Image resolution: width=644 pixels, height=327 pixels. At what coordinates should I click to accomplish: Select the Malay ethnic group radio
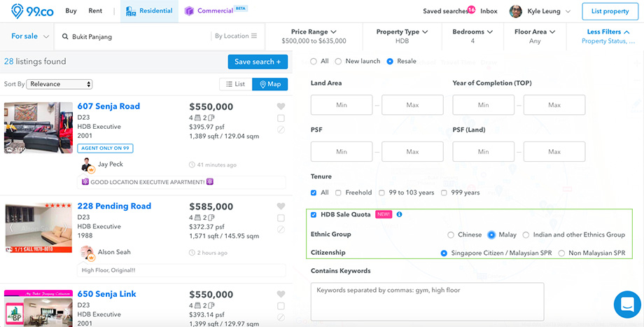pos(491,235)
